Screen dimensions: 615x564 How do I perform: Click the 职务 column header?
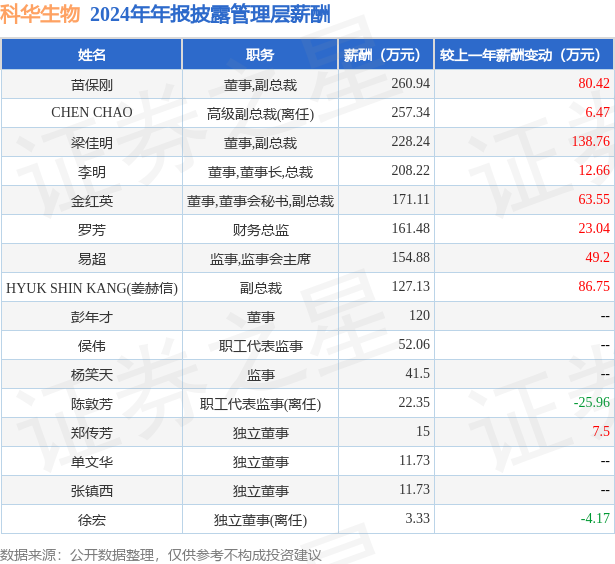260,55
